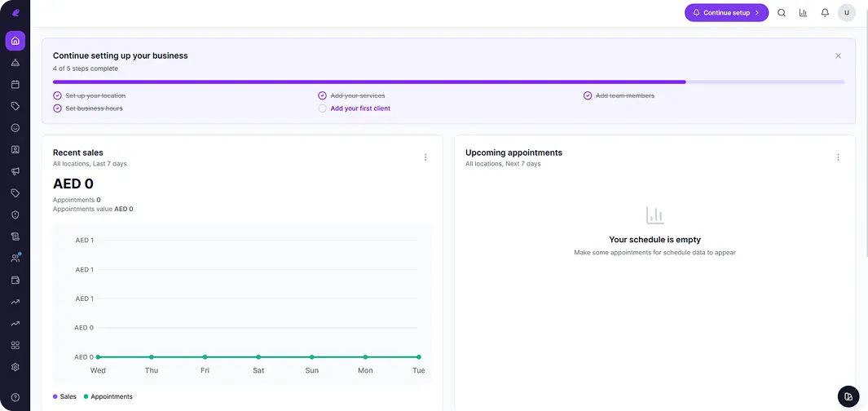Open the shield icon in sidebar

pos(15,215)
